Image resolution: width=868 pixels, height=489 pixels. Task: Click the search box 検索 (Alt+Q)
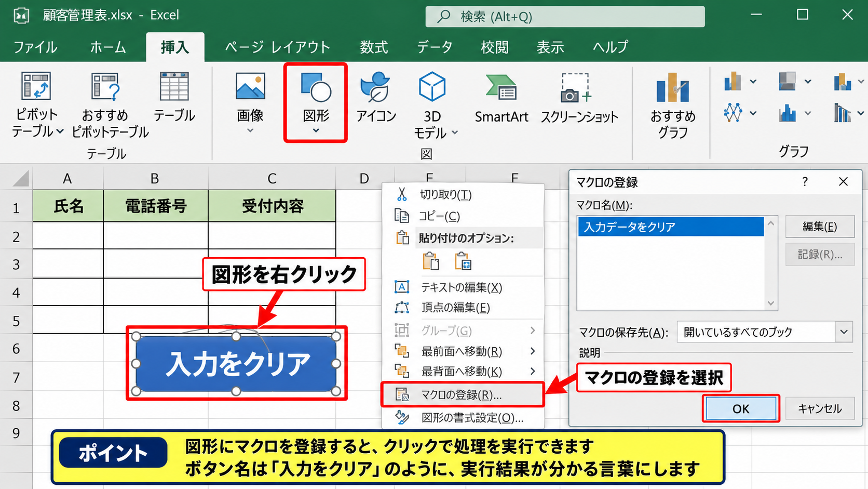pos(565,17)
